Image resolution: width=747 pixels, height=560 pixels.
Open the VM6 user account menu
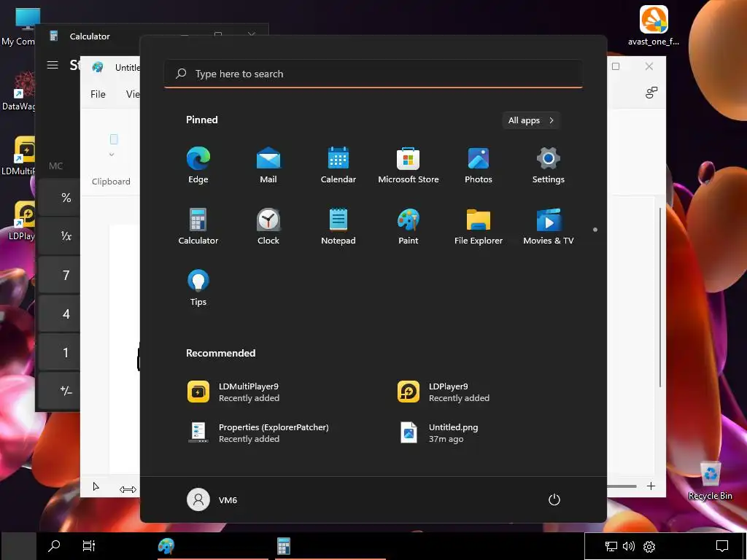click(212, 499)
